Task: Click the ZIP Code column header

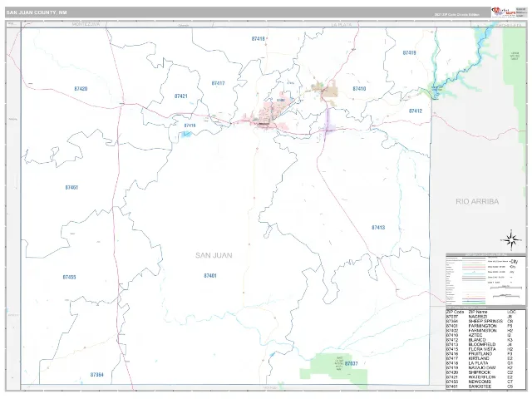Action: point(455,312)
